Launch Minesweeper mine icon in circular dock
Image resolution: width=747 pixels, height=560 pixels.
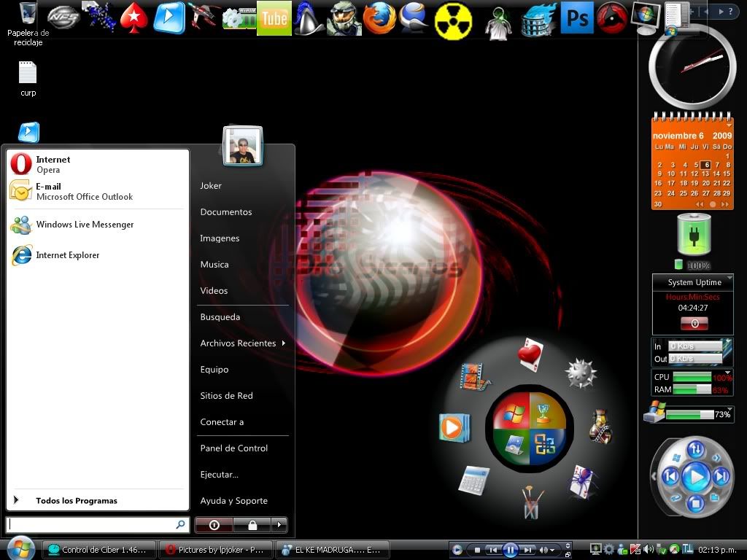click(x=581, y=373)
